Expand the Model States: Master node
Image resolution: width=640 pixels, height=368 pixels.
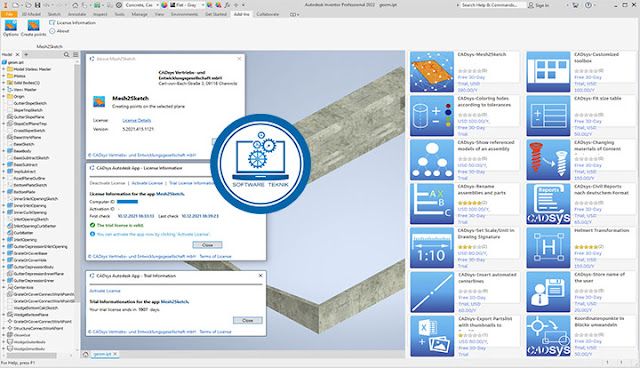(x=4, y=69)
